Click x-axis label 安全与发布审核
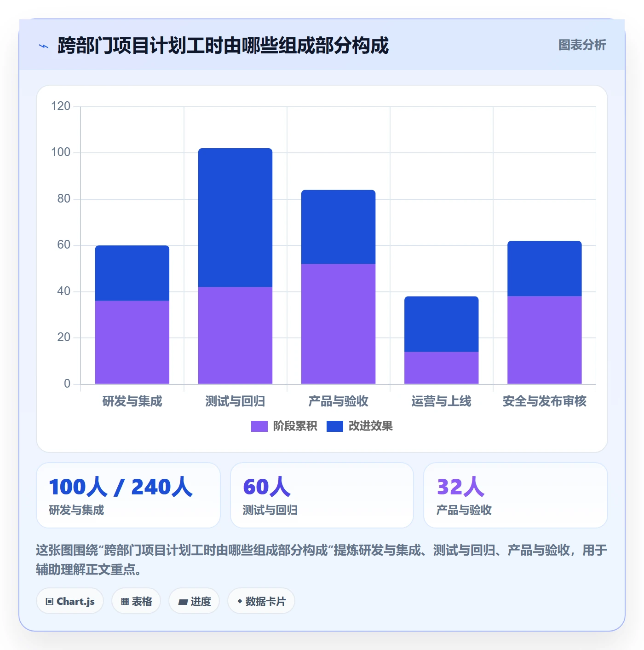The height and width of the screenshot is (650, 644). 544,401
